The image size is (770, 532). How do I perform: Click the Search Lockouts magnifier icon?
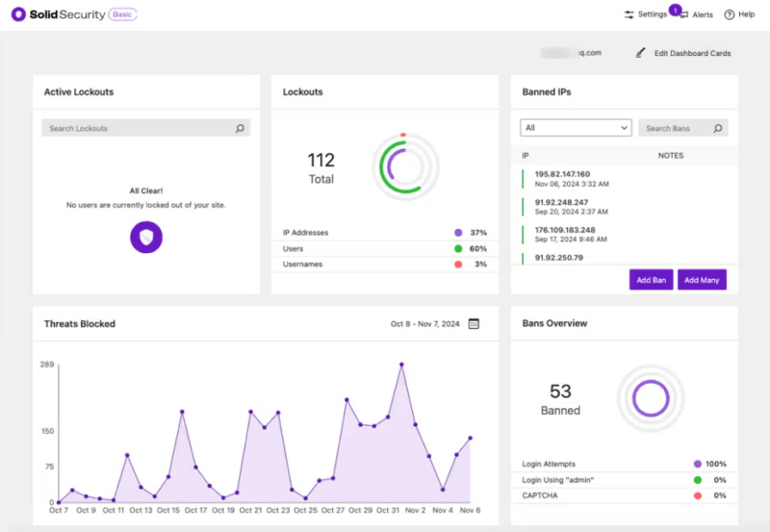coord(240,128)
